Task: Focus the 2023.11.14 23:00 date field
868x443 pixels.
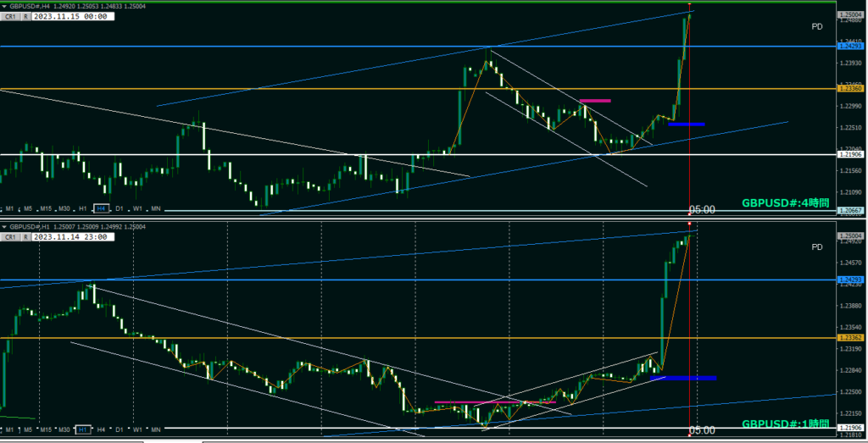Action: click(x=73, y=236)
